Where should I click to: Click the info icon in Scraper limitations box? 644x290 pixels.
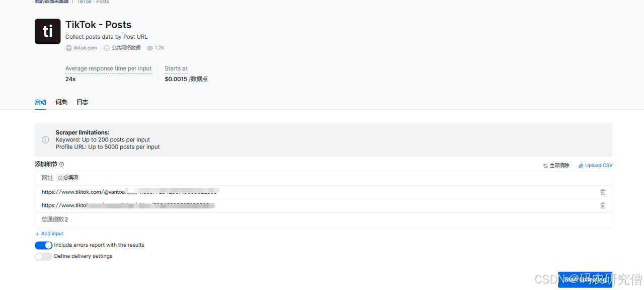(x=45, y=140)
